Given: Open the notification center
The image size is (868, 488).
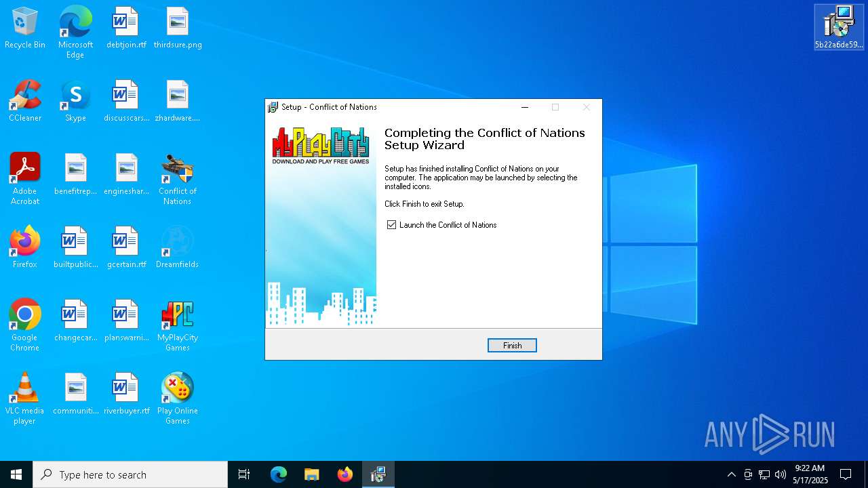Looking at the screenshot, I should (x=846, y=474).
